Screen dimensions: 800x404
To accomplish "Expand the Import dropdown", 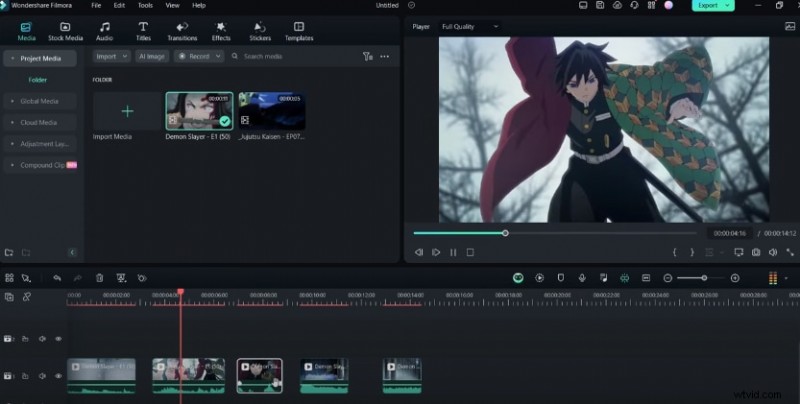I will (111, 56).
